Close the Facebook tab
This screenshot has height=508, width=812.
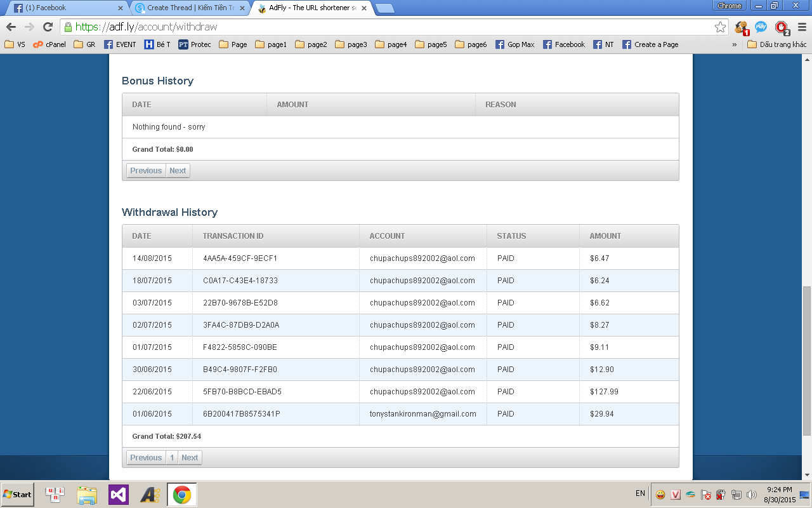pos(121,8)
